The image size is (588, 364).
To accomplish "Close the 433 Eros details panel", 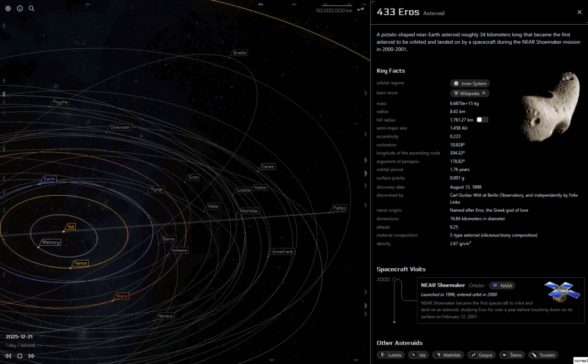I will point(579,12).
